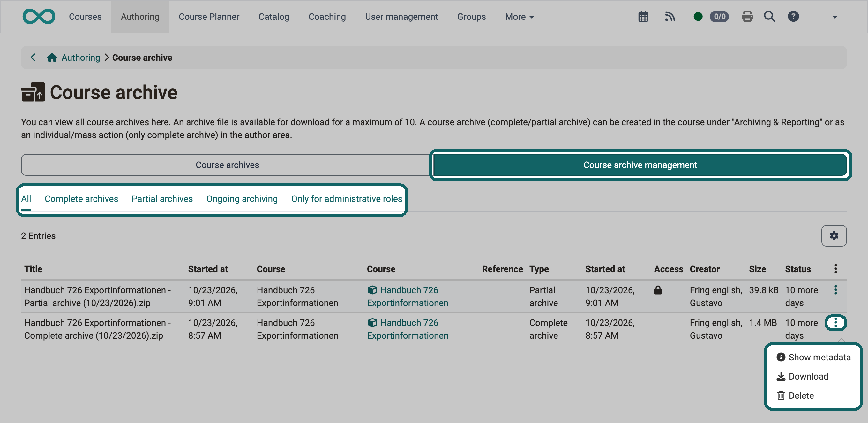Open search with the magnifier icon
Image resolution: width=868 pixels, height=423 pixels.
[769, 17]
